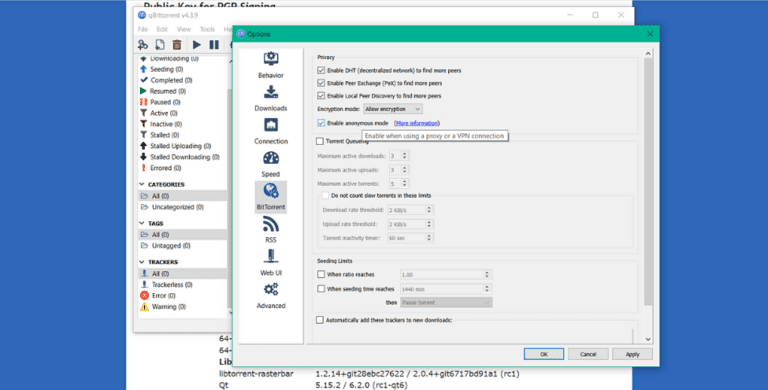This screenshot has height=390, width=768.
Task: Select the Resumed (0) status filter
Action: click(163, 91)
